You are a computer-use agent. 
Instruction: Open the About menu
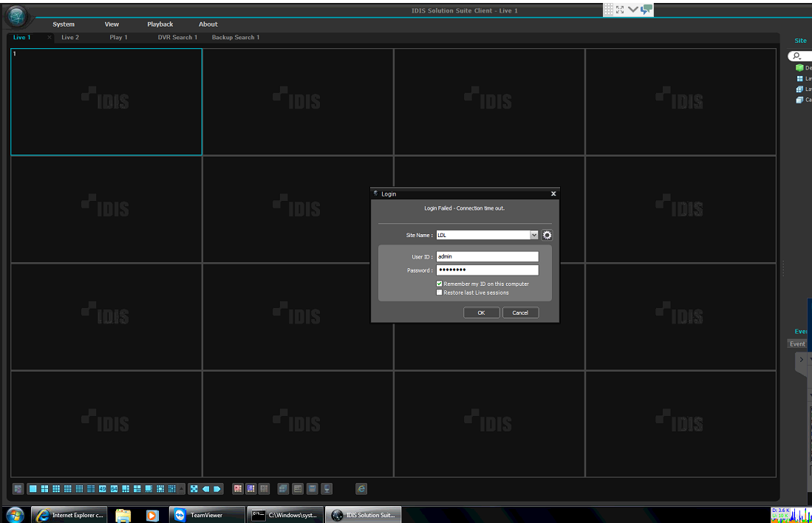coord(208,24)
